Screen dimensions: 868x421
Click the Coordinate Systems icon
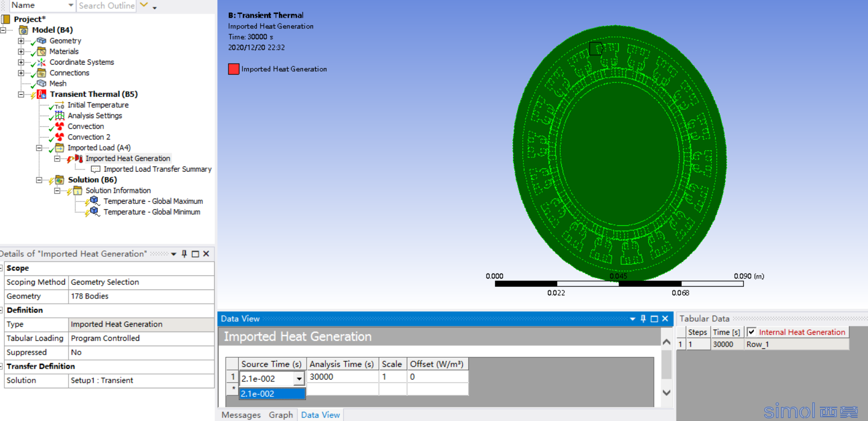click(41, 62)
